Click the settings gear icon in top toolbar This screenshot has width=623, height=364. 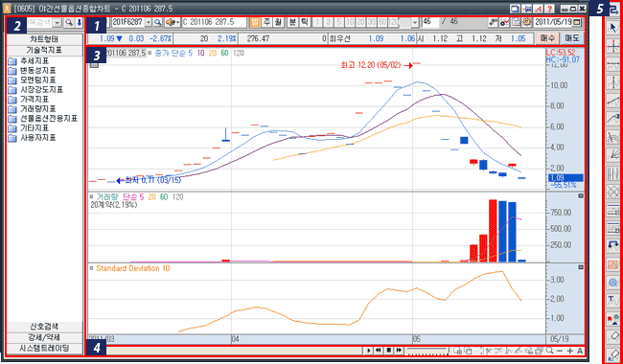tap(527, 22)
